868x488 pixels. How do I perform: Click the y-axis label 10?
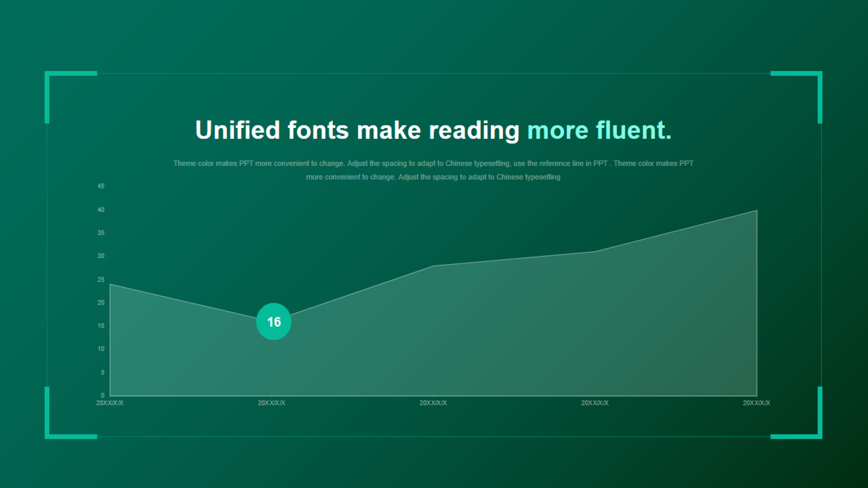click(101, 349)
